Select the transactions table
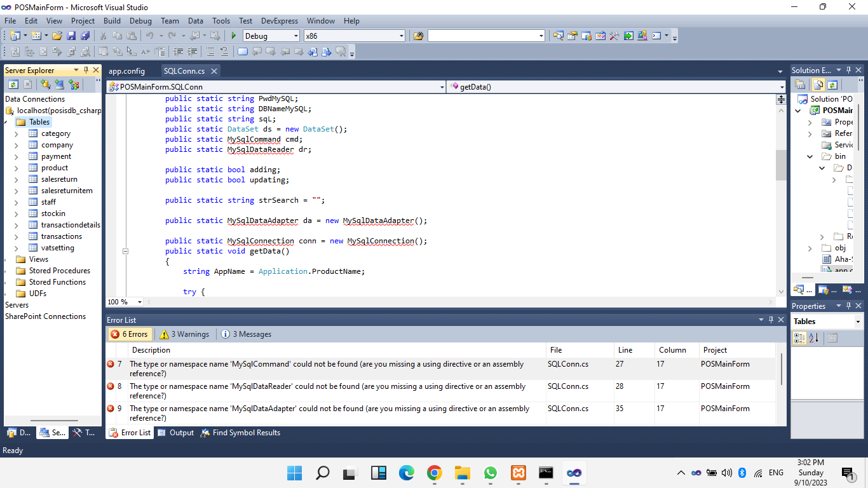This screenshot has height=488, width=868. click(61, 236)
